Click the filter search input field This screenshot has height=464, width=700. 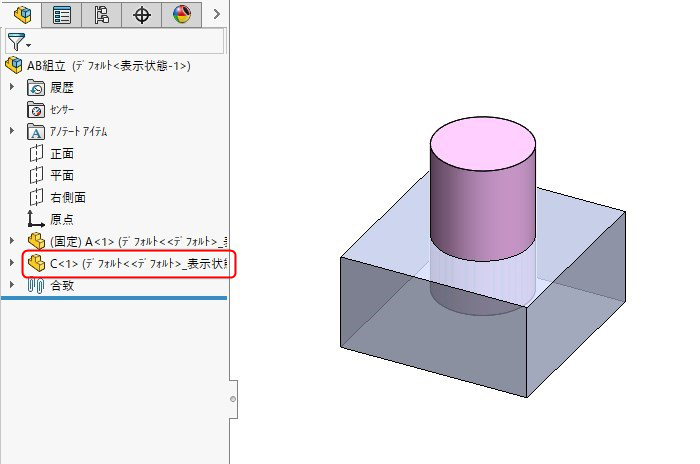[x=130, y=42]
